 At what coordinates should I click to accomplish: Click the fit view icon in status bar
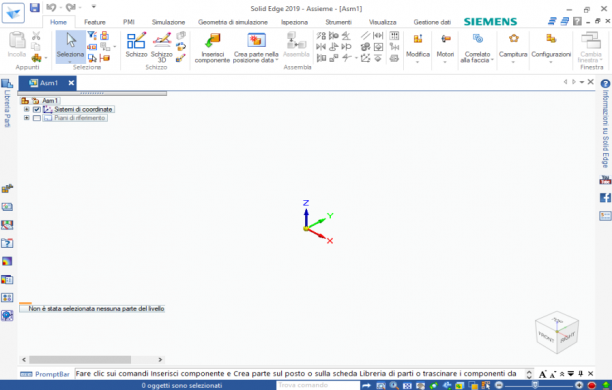coord(407,386)
